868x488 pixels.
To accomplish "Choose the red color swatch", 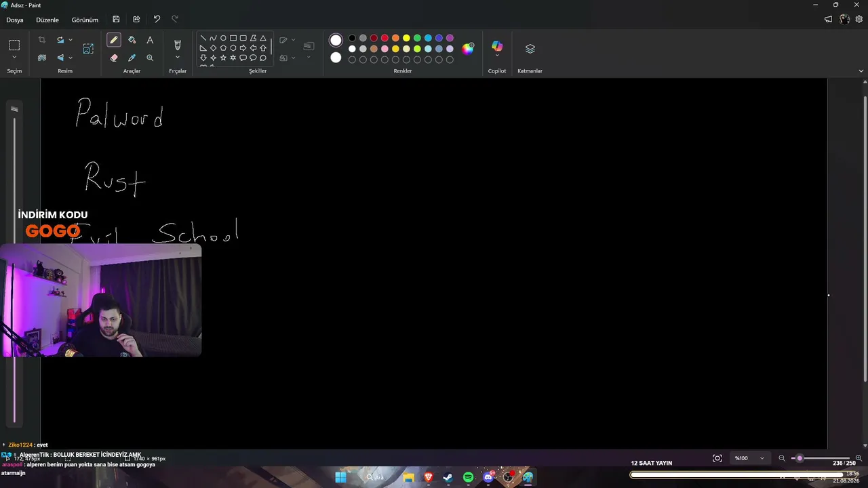I will coord(384,38).
